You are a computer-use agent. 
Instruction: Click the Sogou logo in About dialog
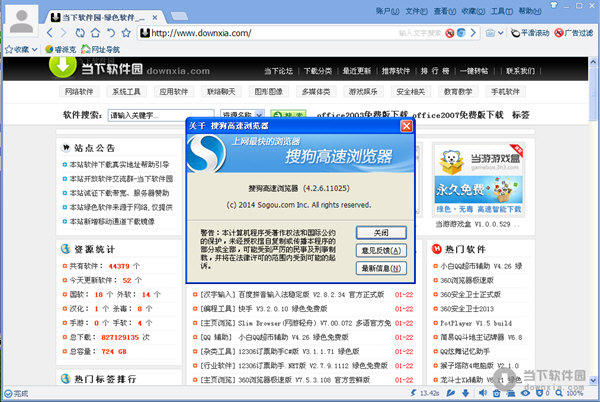tap(207, 153)
